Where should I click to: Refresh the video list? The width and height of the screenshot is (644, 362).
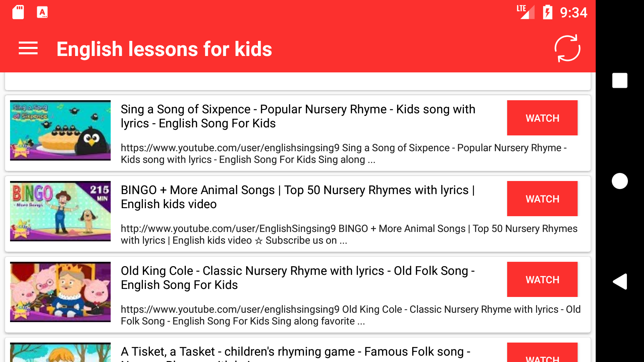coord(568,48)
